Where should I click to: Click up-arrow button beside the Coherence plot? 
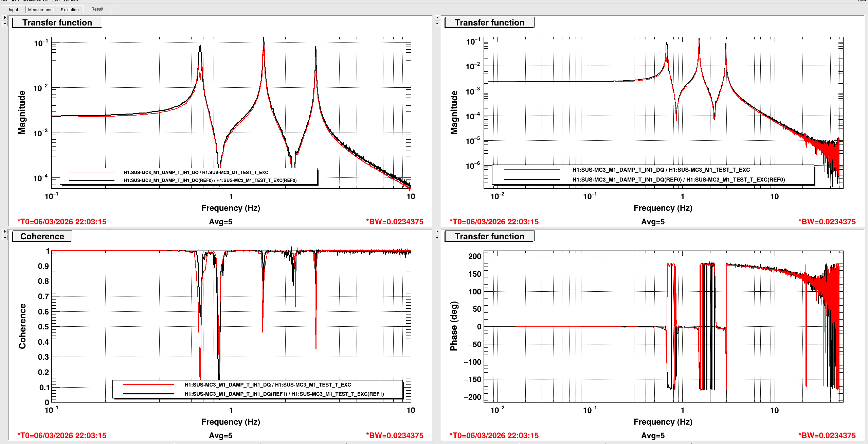tap(5, 237)
